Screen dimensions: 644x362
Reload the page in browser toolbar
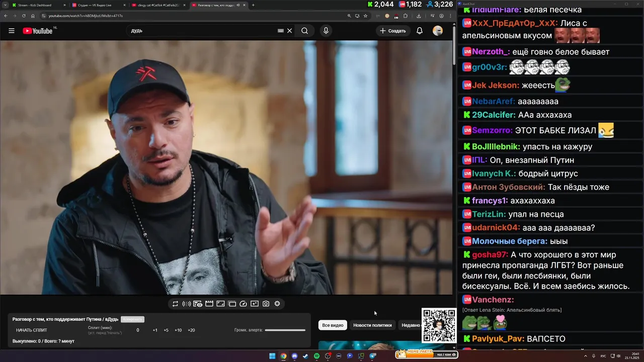(24, 16)
